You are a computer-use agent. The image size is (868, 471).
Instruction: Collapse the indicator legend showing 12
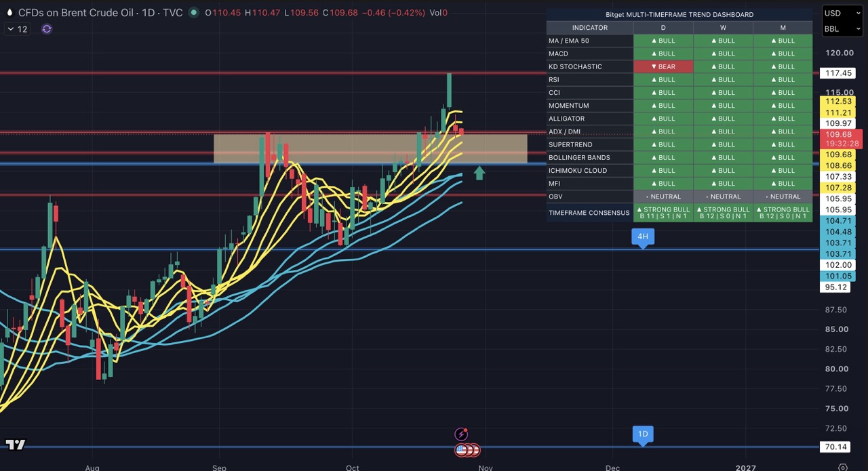pyautogui.click(x=18, y=29)
